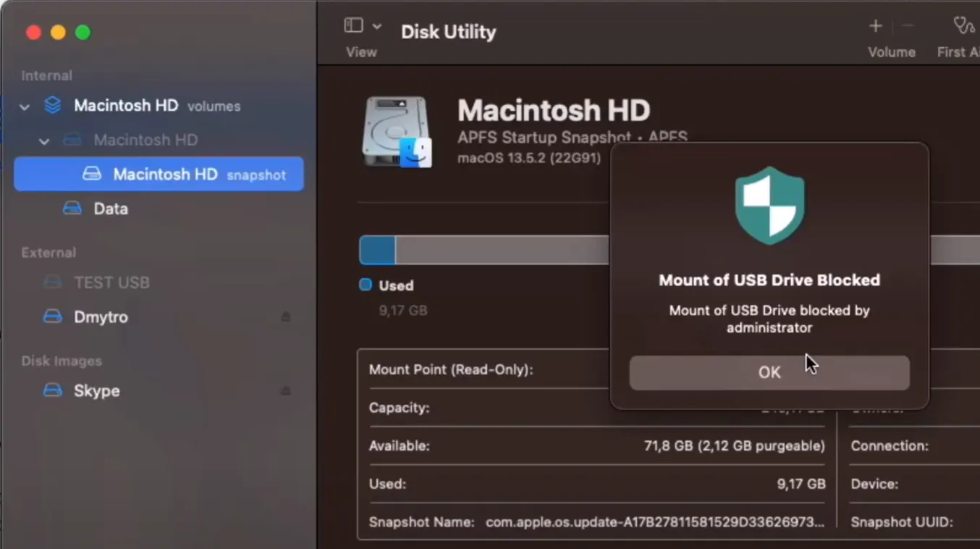Eject the Skype disk image
980x549 pixels.
coord(285,390)
